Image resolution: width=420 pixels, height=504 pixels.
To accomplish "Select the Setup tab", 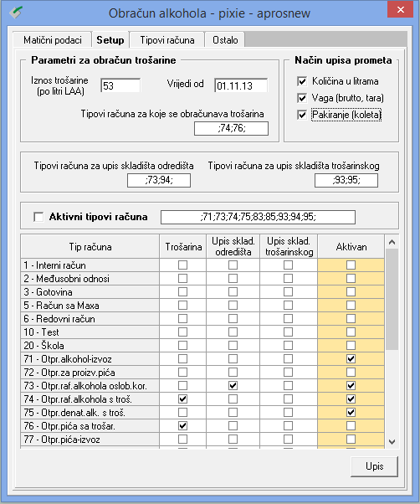I will tap(110, 39).
